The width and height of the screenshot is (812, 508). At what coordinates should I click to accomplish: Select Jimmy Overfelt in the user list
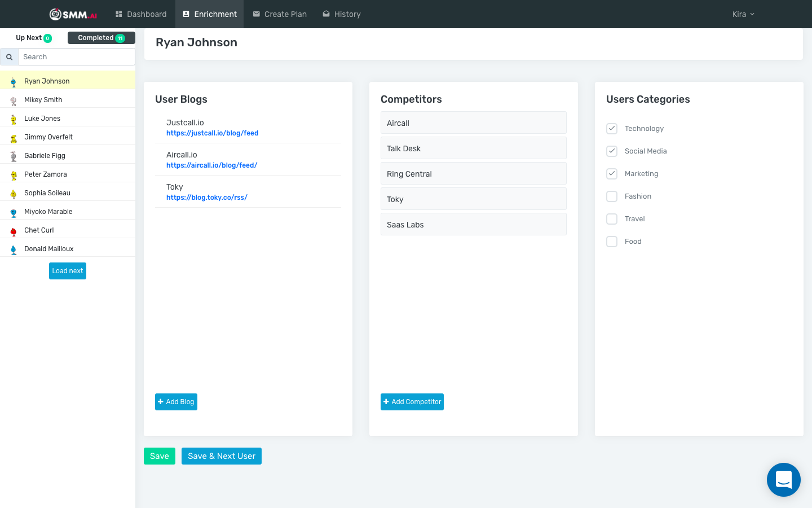pos(68,137)
